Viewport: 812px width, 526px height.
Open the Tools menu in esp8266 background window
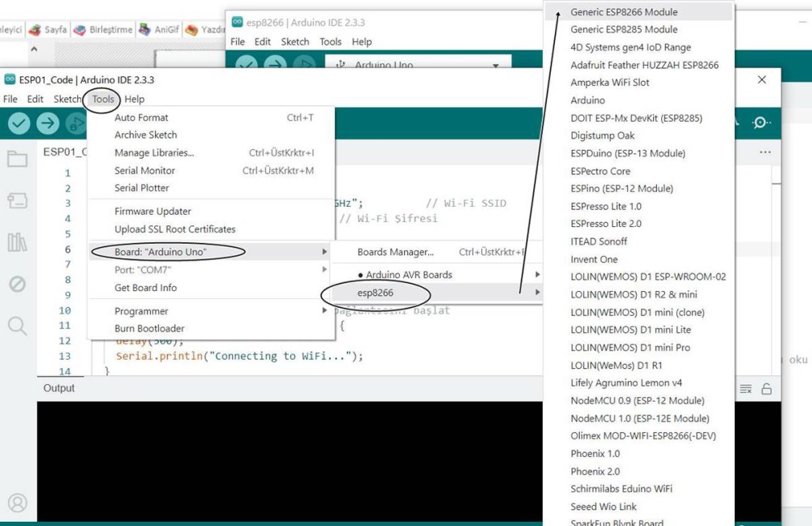point(330,41)
